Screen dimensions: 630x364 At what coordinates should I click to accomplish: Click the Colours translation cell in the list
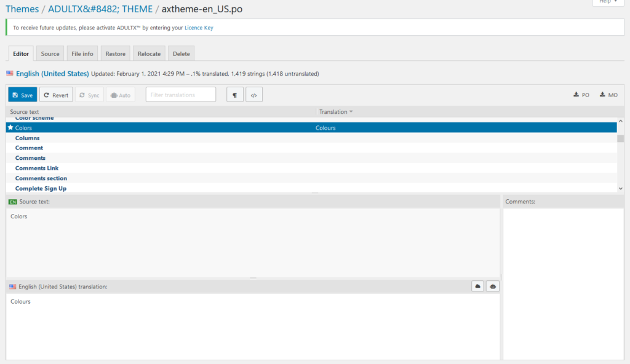point(325,128)
